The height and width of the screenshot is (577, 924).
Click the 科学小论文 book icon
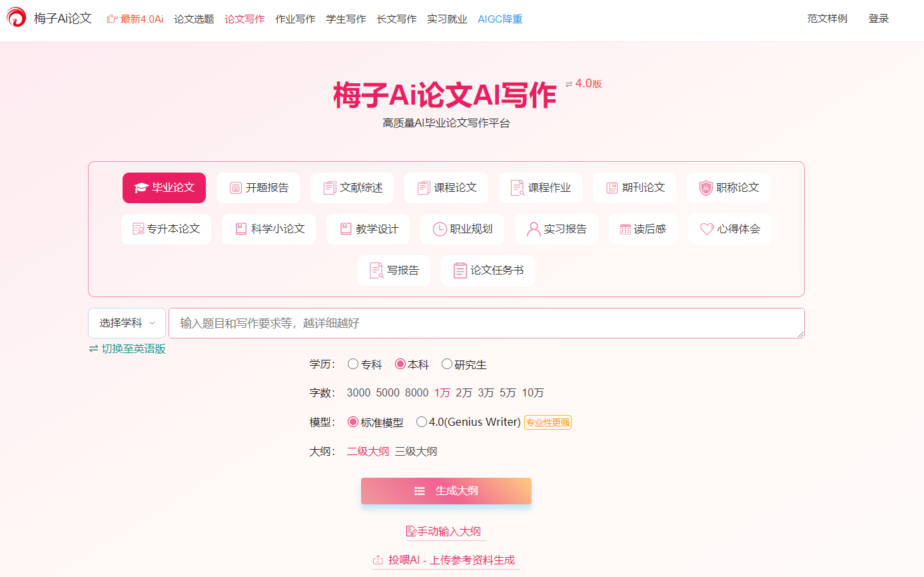pyautogui.click(x=241, y=229)
